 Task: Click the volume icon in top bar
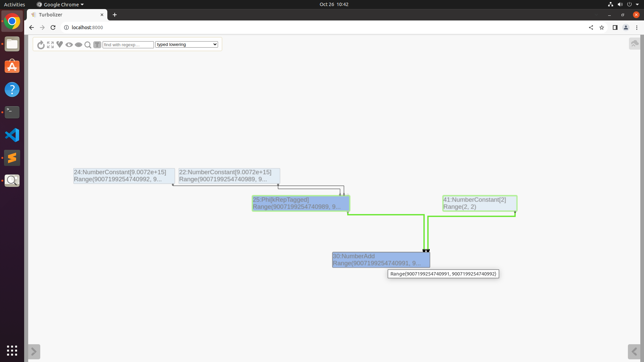pos(620,4)
